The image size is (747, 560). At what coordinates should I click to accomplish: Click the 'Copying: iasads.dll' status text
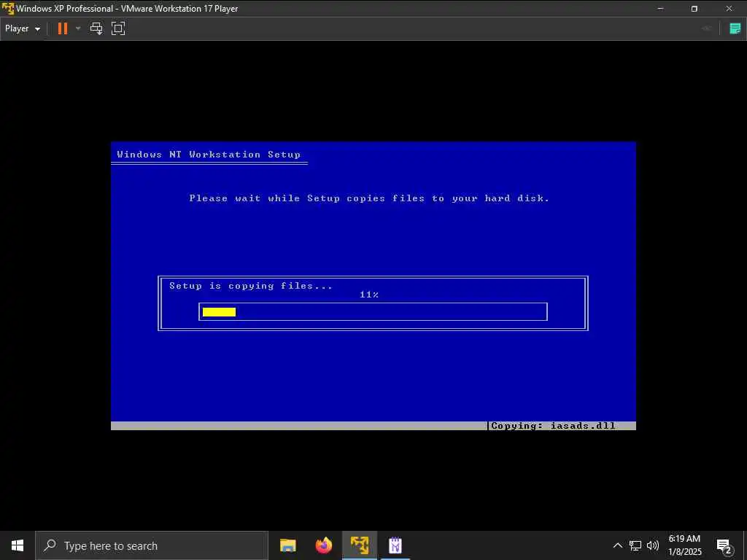pyautogui.click(x=553, y=426)
